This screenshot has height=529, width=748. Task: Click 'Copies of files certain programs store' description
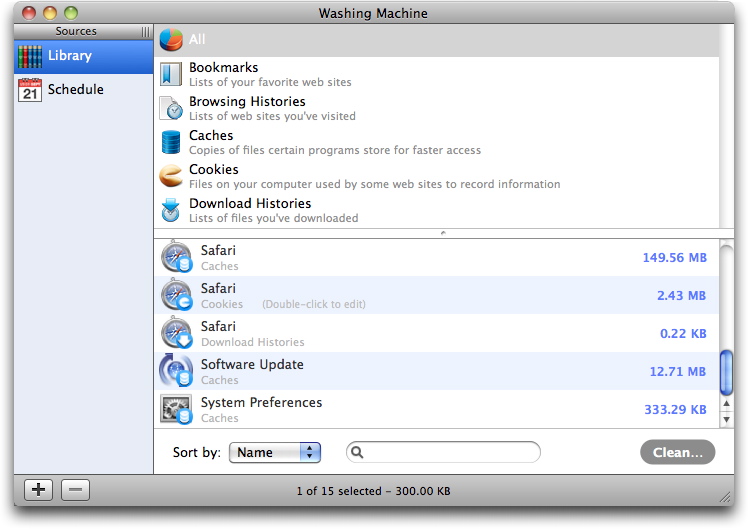(x=335, y=150)
